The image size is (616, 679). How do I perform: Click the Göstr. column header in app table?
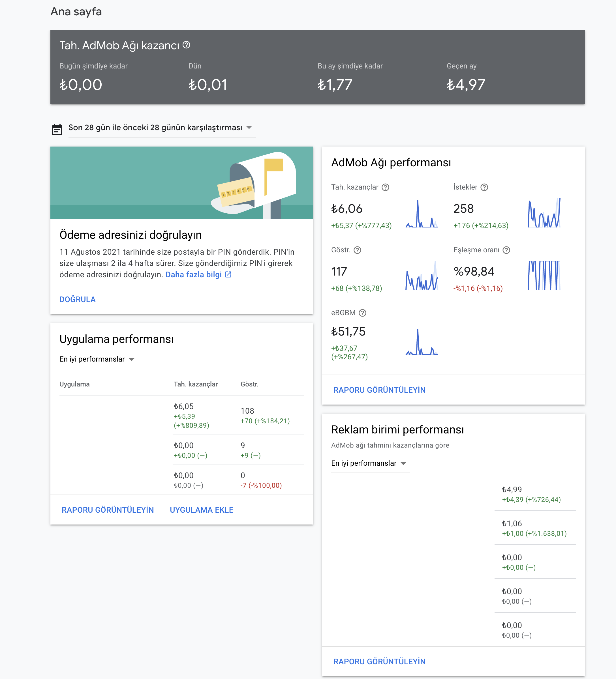249,384
